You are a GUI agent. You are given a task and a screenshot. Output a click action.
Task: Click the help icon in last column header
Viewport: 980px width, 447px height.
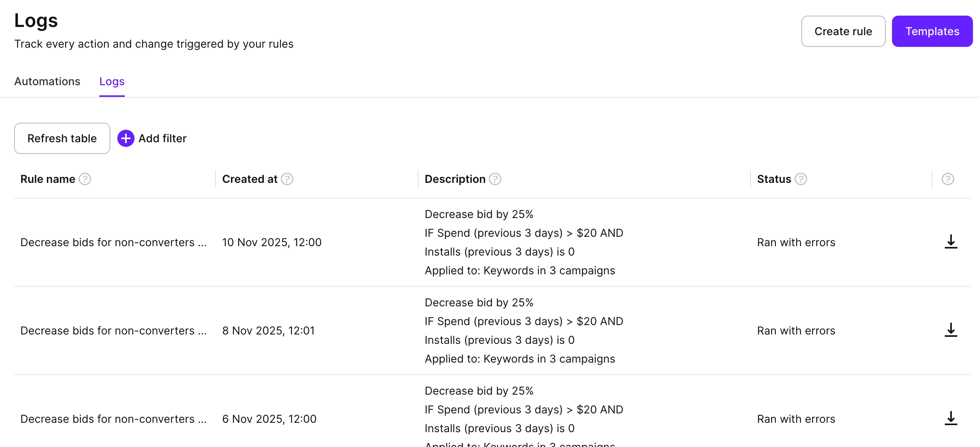coord(948,179)
